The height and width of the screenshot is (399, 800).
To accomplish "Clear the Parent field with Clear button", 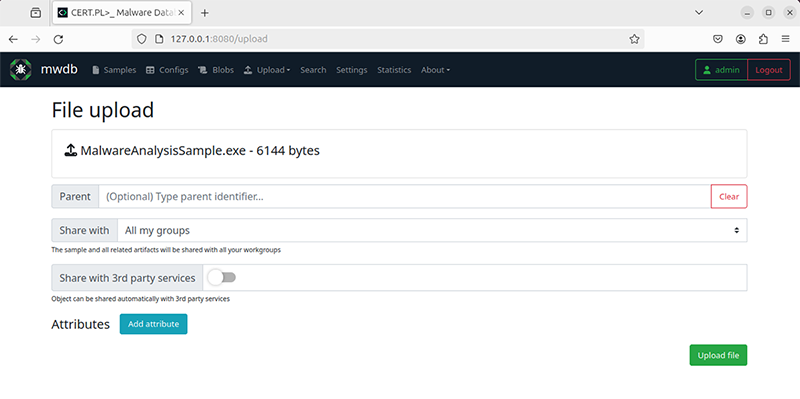I will pos(729,196).
